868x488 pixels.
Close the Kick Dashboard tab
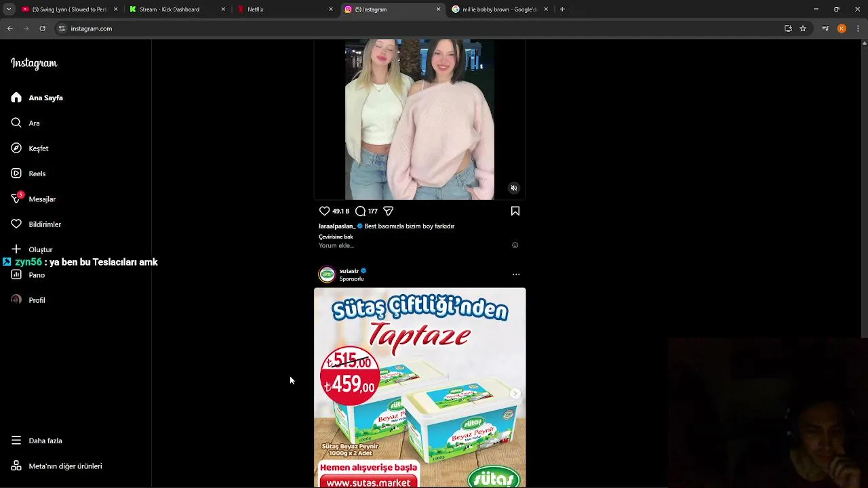click(223, 9)
